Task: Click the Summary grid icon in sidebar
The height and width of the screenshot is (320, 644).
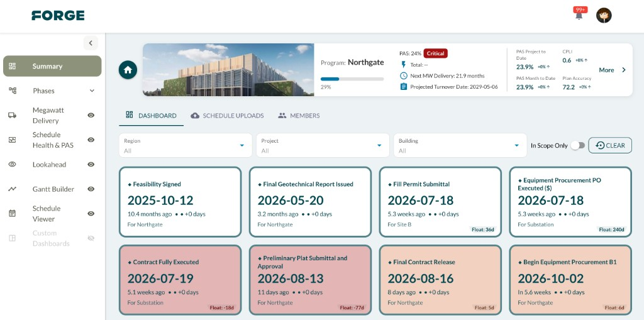Action: (x=13, y=66)
